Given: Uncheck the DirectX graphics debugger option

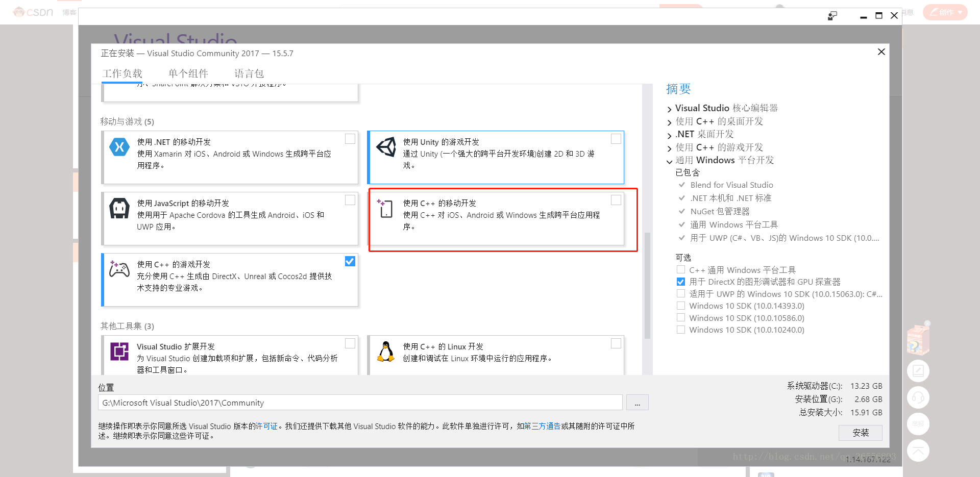Looking at the screenshot, I should click(x=681, y=282).
